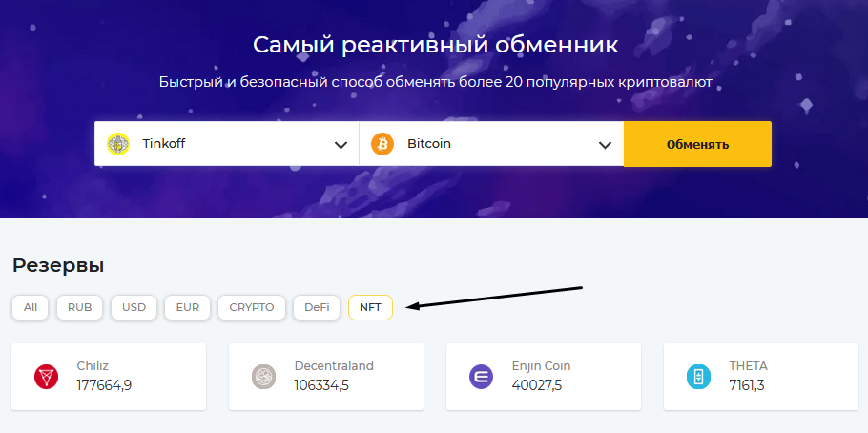Click the Tinkoff bank logo icon
868x433 pixels.
point(117,144)
